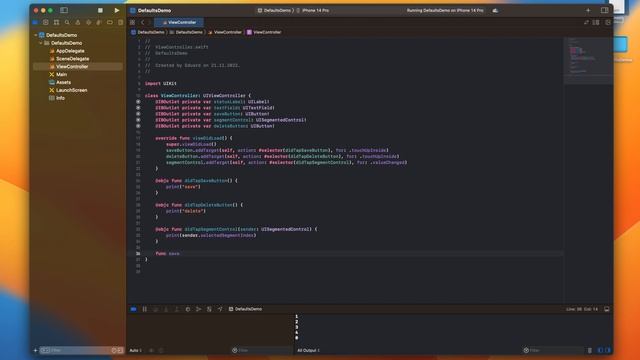Toggle the variables view pane

(600, 351)
